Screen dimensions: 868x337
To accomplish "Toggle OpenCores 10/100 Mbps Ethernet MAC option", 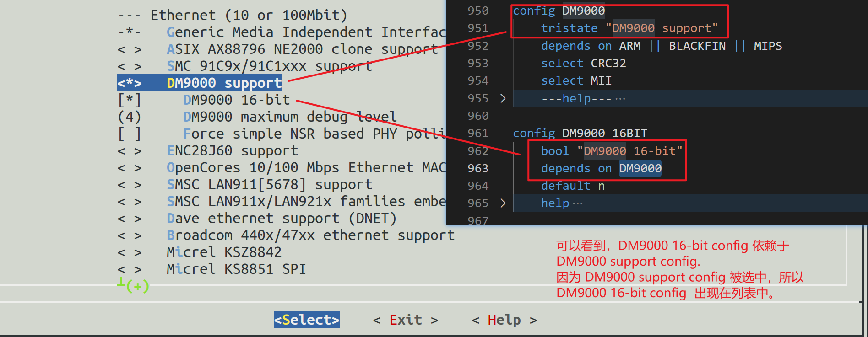I will point(130,168).
